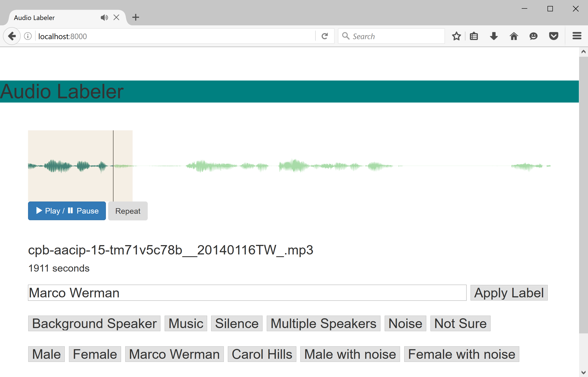The image size is (588, 377).
Task: Open a new browser tab
Action: (x=136, y=17)
